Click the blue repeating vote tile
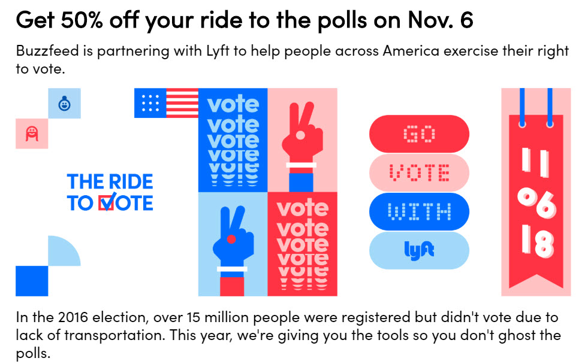Viewport: 588px width, 364px height. click(x=233, y=140)
